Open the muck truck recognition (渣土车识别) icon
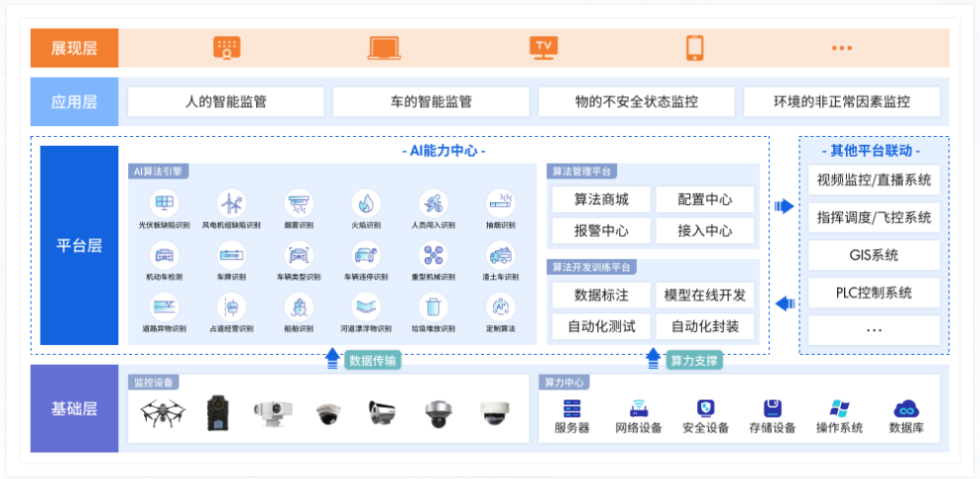 (500, 255)
